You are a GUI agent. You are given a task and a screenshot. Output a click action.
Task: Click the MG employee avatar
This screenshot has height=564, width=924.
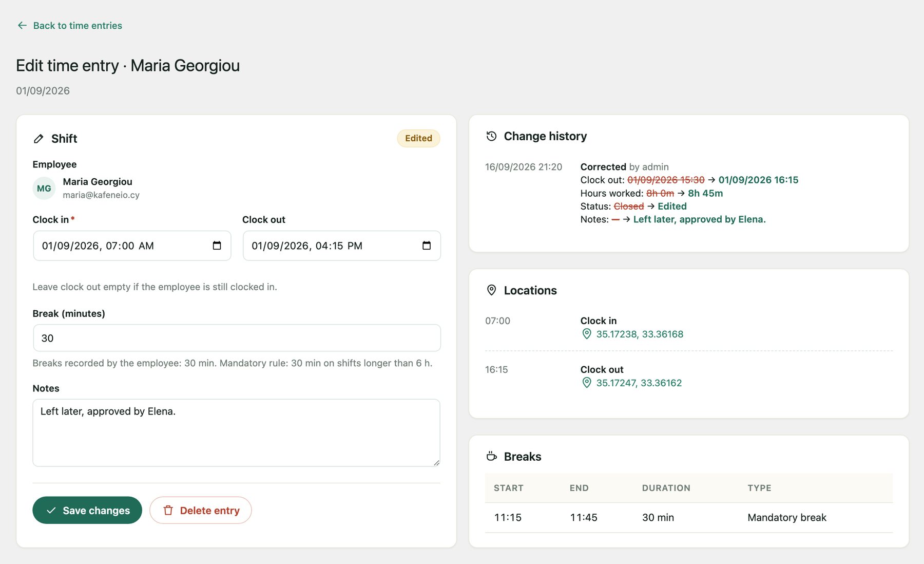44,189
